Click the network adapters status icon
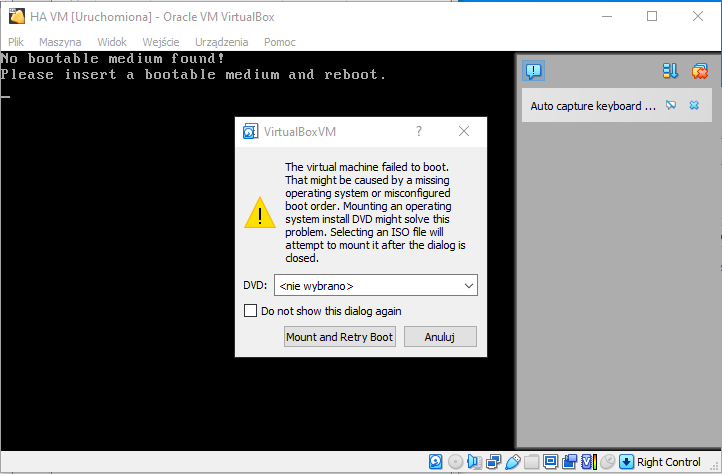 [493, 461]
